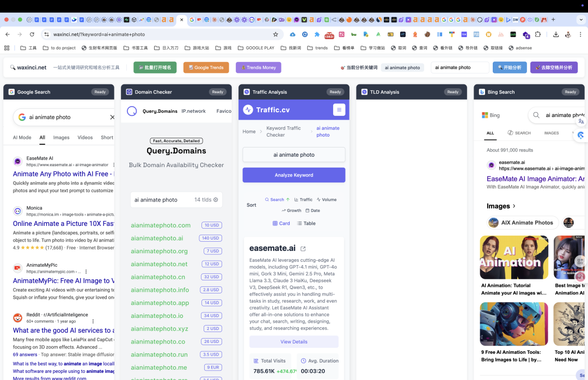Sort traffic results by Traffic
Viewport: 588px width, 380px height.
tap(303, 200)
